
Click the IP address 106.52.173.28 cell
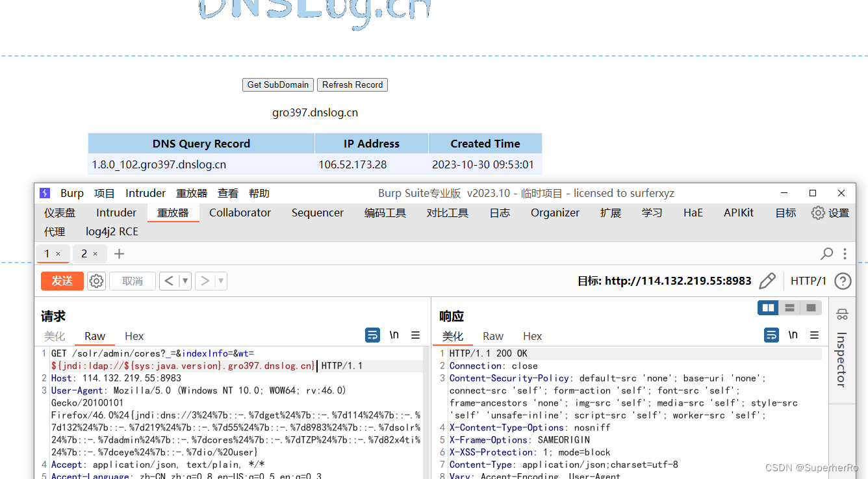(x=372, y=164)
